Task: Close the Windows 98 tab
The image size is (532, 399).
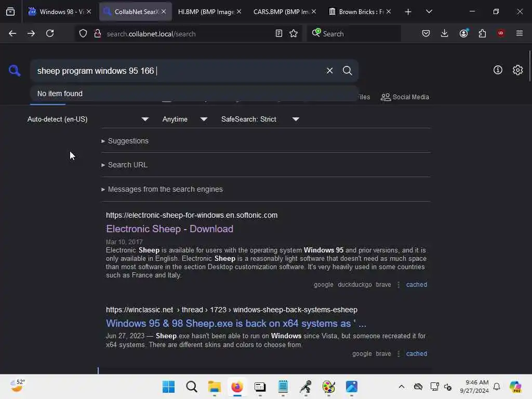Action: click(88, 11)
